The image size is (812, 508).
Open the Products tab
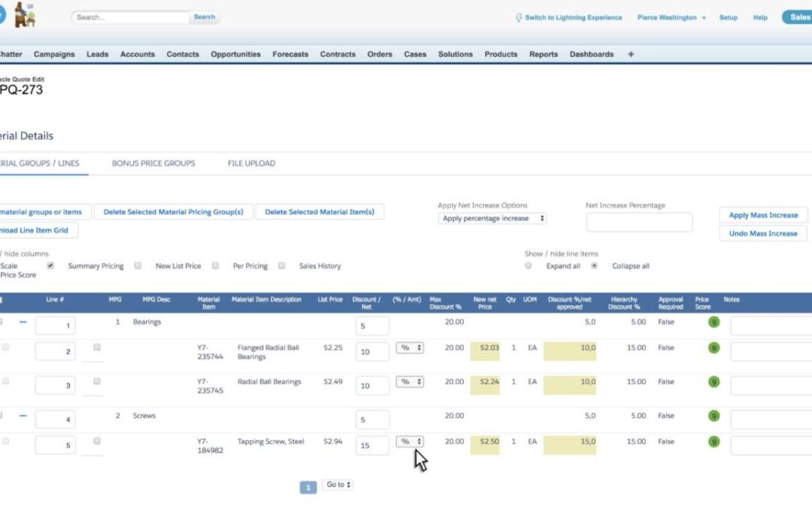pos(501,54)
